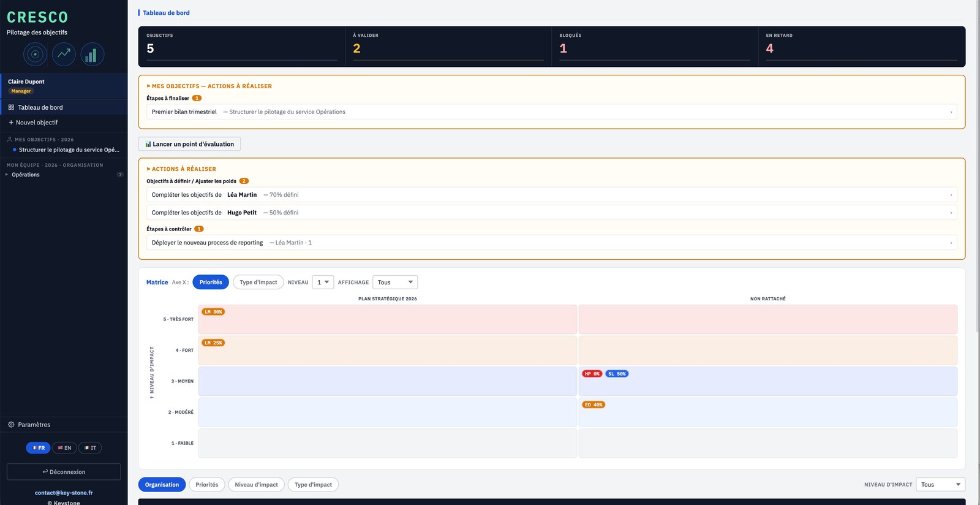Open Tableau de bord in sidebar
This screenshot has width=980, height=505.
(64, 107)
